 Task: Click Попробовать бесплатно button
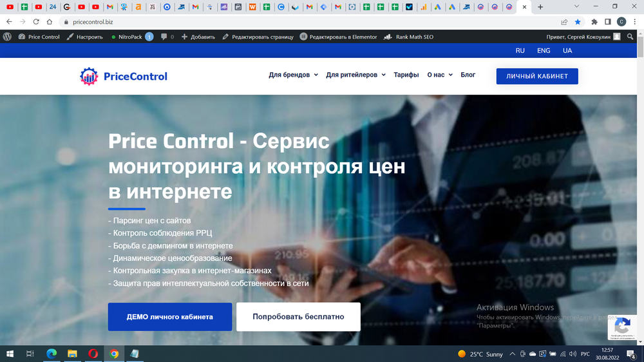pyautogui.click(x=298, y=317)
